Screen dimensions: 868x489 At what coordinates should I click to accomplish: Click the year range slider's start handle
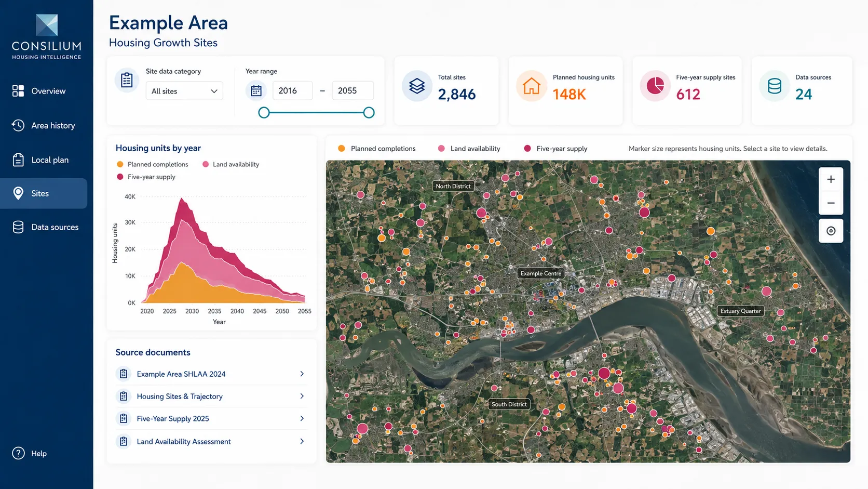click(x=264, y=113)
